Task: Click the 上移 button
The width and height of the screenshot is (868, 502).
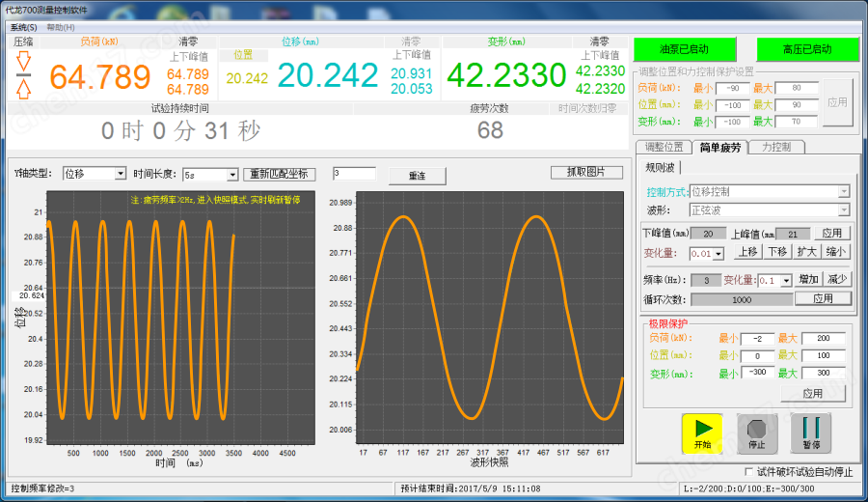Action: tap(747, 252)
